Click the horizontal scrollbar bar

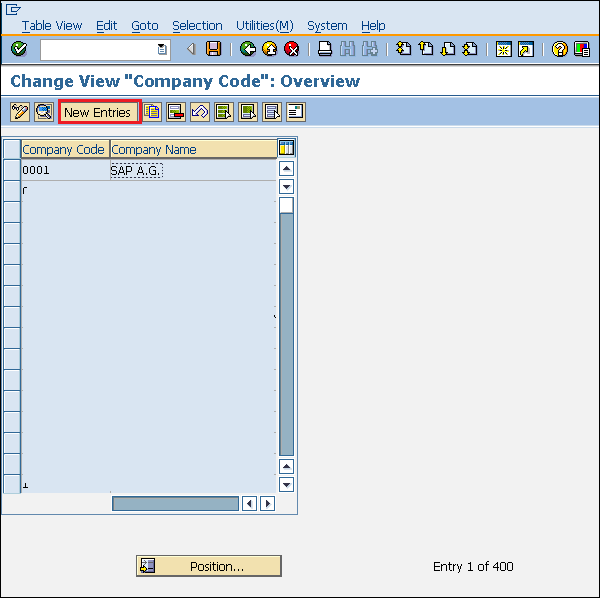(x=175, y=503)
